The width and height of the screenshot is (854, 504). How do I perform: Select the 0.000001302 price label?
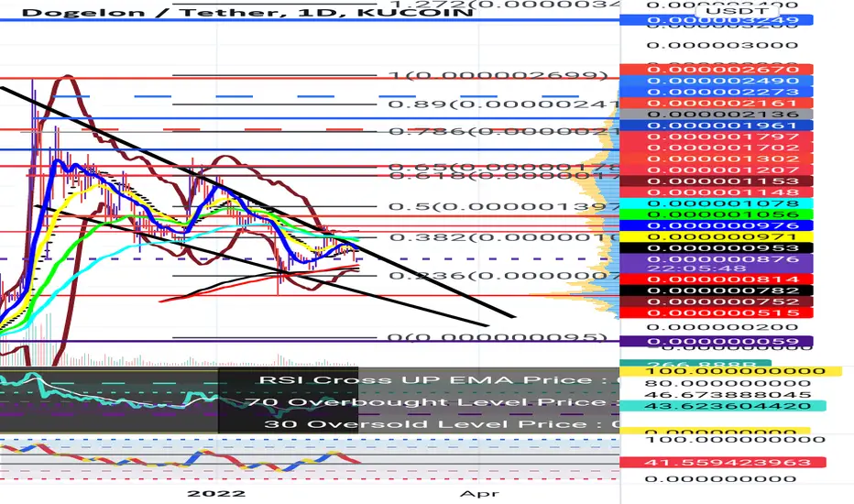(x=717, y=159)
